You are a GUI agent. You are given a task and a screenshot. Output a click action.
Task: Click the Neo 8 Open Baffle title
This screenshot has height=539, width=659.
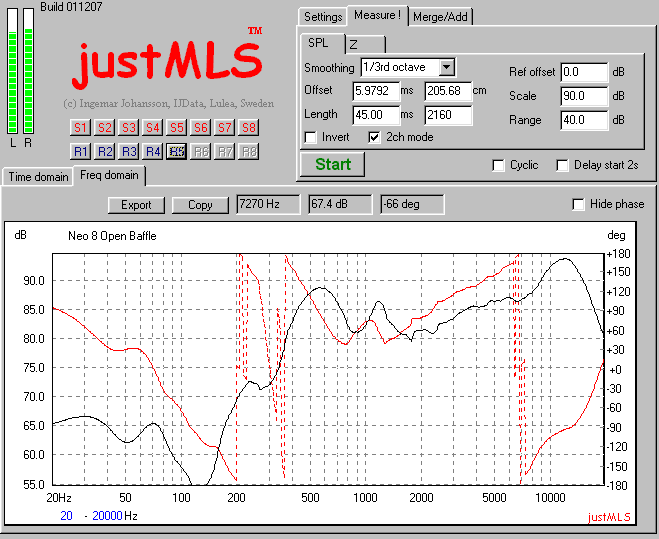click(x=112, y=236)
